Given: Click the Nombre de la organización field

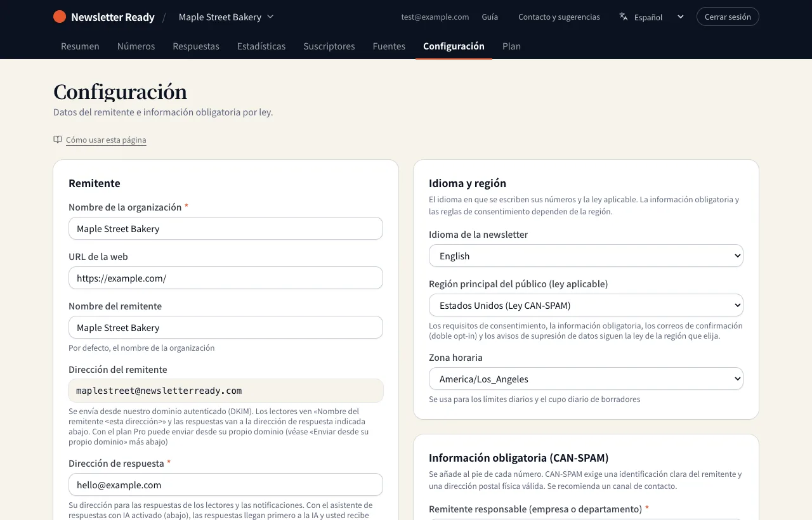Looking at the screenshot, I should [226, 229].
